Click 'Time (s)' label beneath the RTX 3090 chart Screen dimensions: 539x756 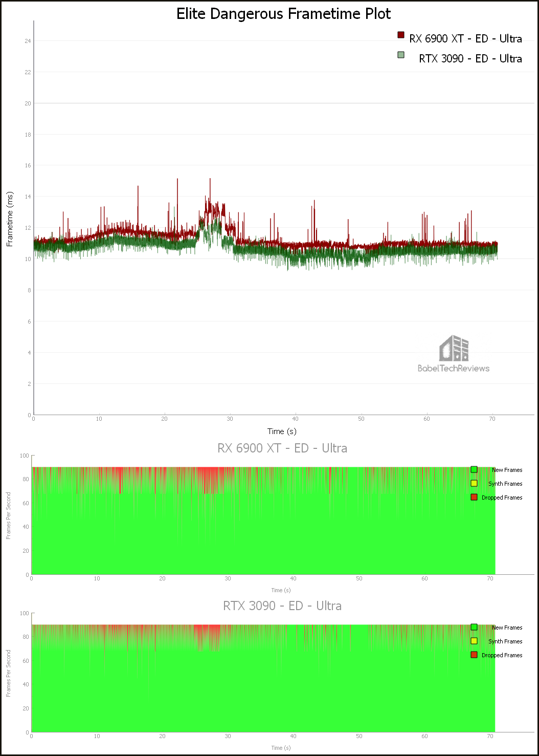pos(281,748)
